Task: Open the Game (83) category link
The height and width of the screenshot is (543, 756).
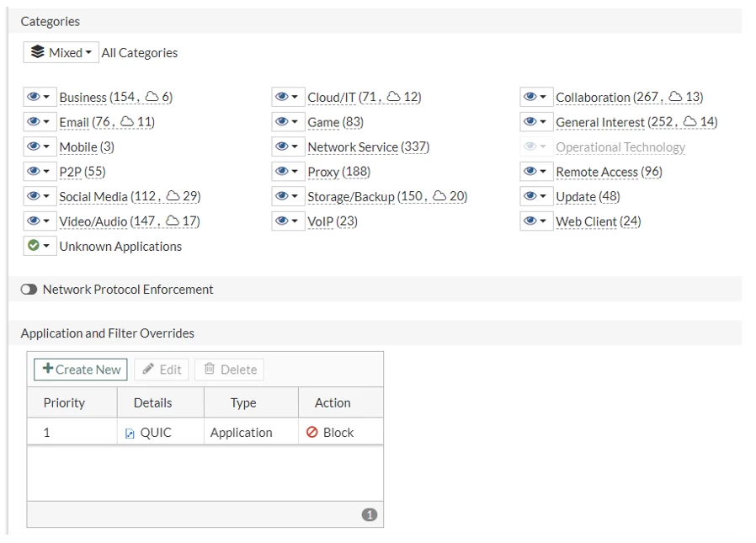Action: (x=336, y=122)
